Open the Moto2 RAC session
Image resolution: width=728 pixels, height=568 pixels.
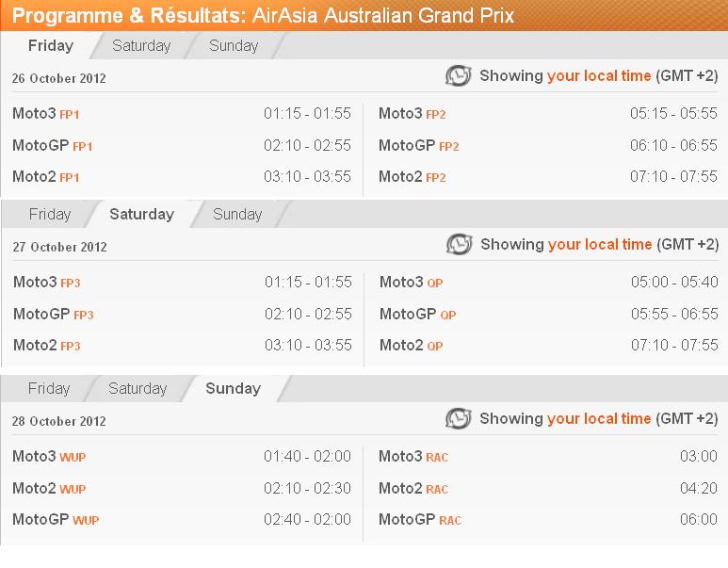point(413,488)
